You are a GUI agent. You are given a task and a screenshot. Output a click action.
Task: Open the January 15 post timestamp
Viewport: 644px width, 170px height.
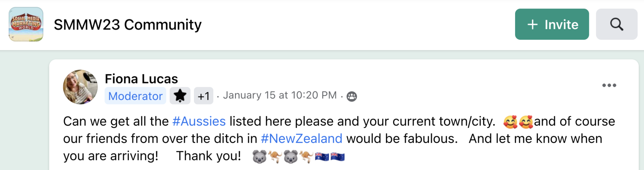click(x=280, y=95)
